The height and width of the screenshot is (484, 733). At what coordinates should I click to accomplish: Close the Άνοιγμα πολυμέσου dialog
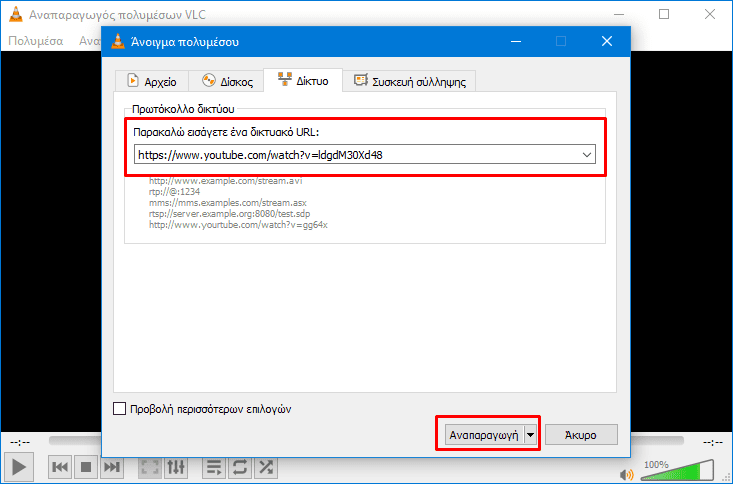point(607,41)
